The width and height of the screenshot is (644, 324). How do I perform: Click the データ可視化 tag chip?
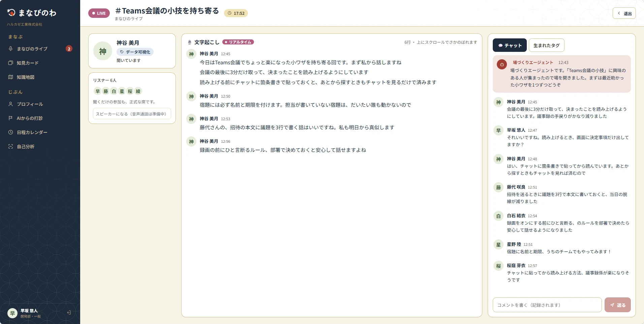pos(135,52)
